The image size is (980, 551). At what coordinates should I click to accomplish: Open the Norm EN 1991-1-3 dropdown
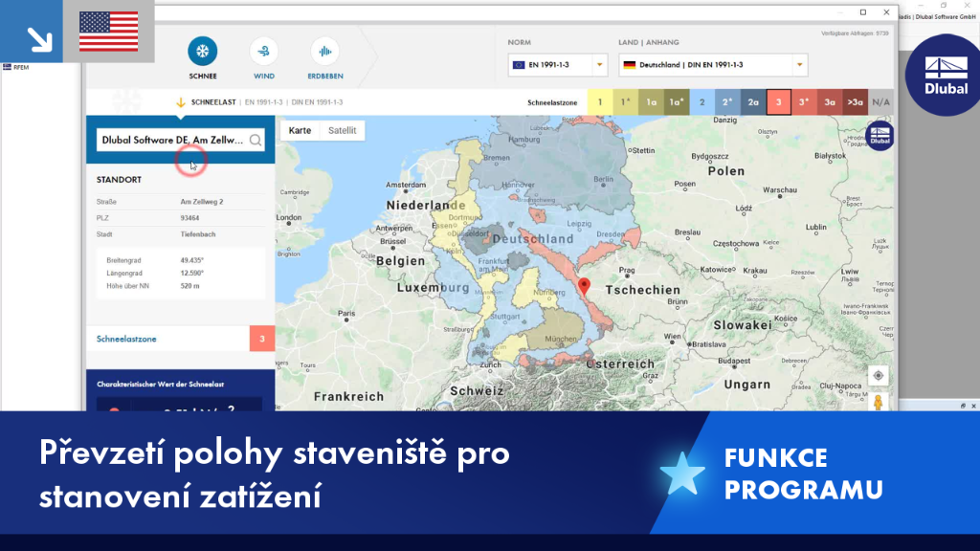[x=558, y=65]
